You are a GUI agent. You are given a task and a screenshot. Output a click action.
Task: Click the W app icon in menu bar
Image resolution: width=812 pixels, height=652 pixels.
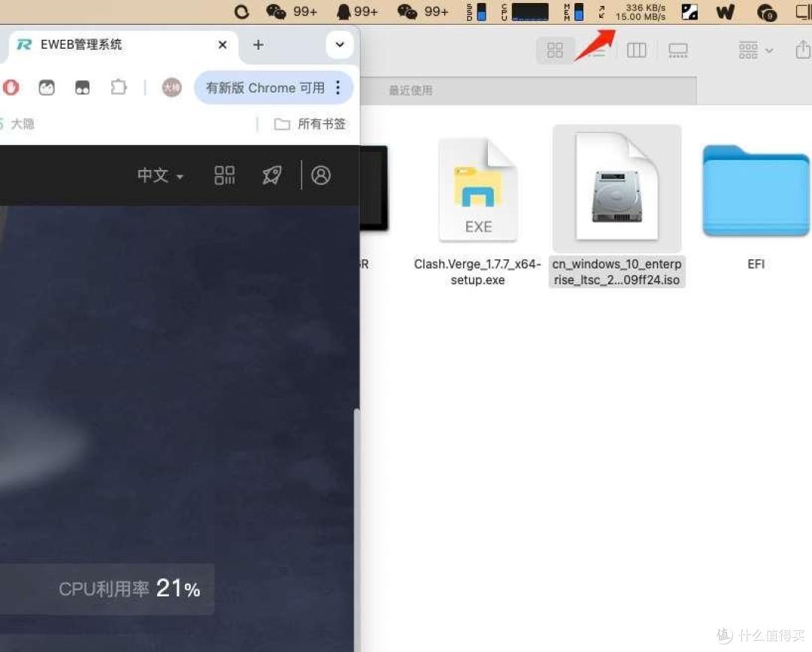coord(725,12)
